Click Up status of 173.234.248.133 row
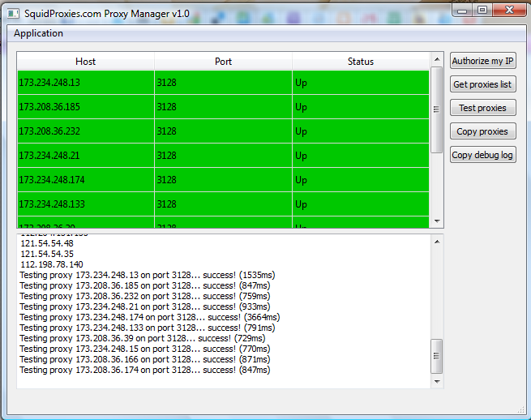Viewport: 531px width, 420px height. pos(361,204)
